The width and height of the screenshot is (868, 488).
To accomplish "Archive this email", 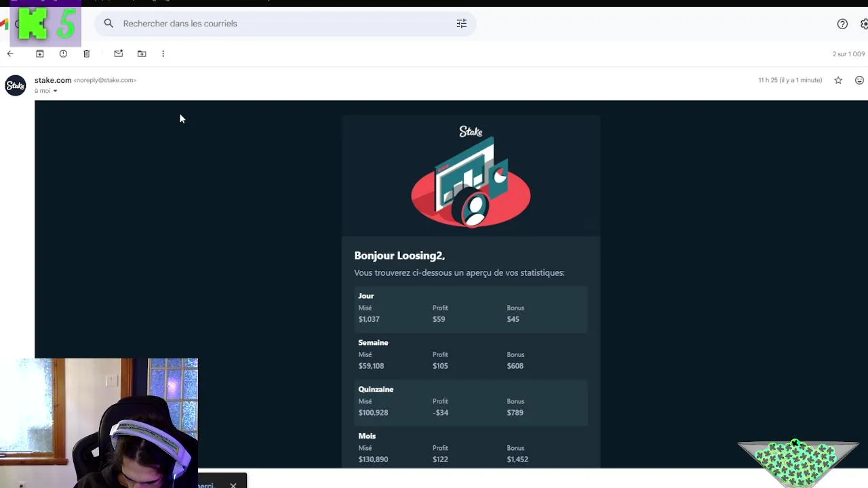I will [39, 54].
